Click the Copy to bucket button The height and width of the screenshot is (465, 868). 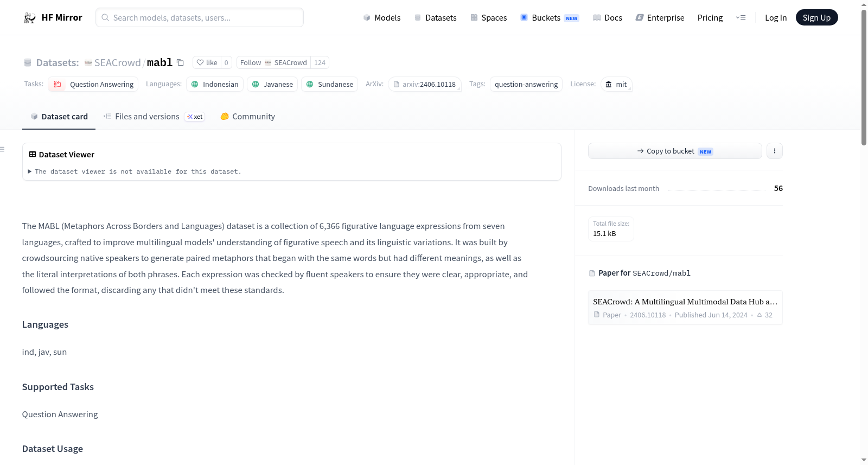(x=675, y=151)
